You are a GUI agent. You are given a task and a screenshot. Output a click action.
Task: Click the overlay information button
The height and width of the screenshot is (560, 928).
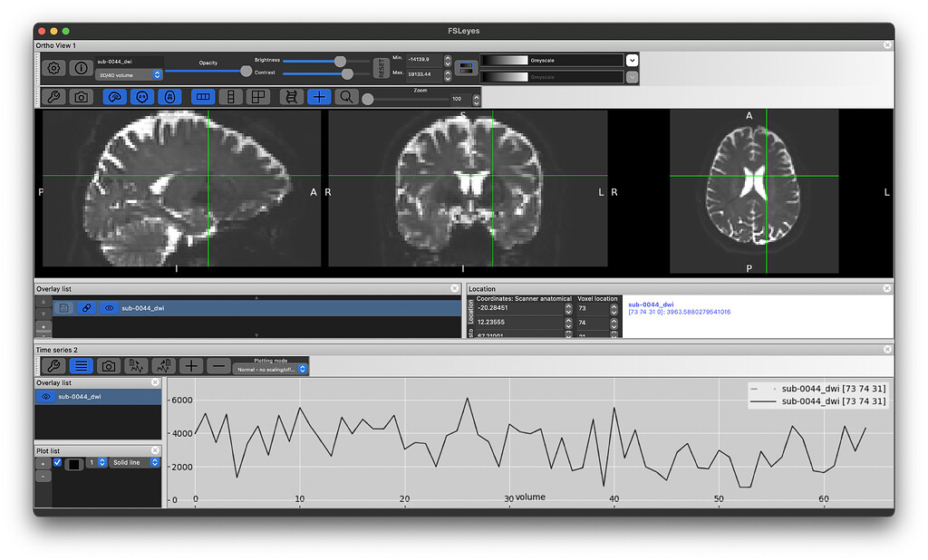[81, 68]
